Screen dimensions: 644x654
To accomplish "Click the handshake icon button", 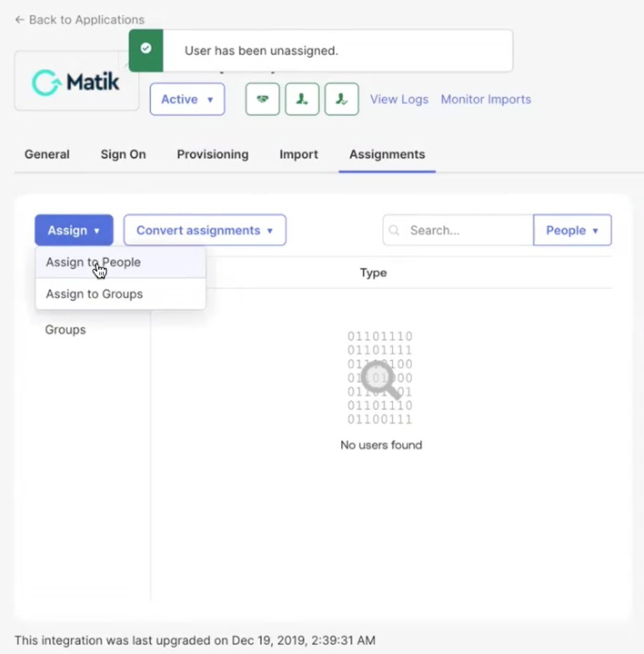I will click(x=263, y=99).
